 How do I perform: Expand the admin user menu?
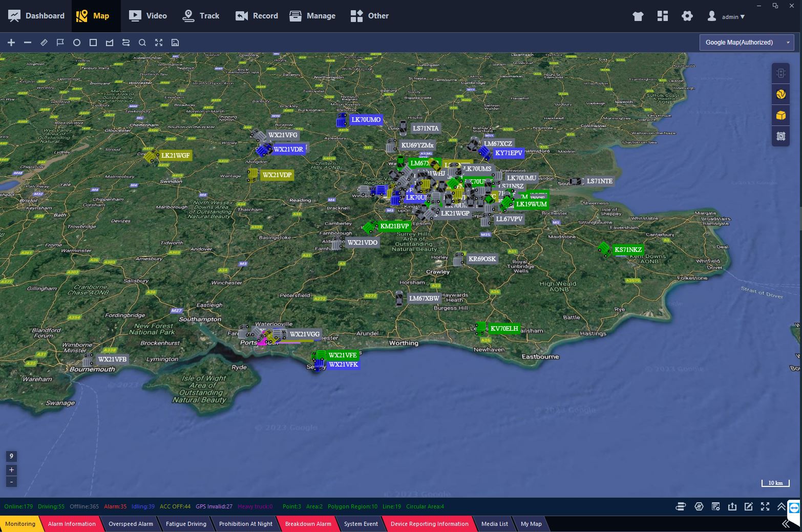726,16
